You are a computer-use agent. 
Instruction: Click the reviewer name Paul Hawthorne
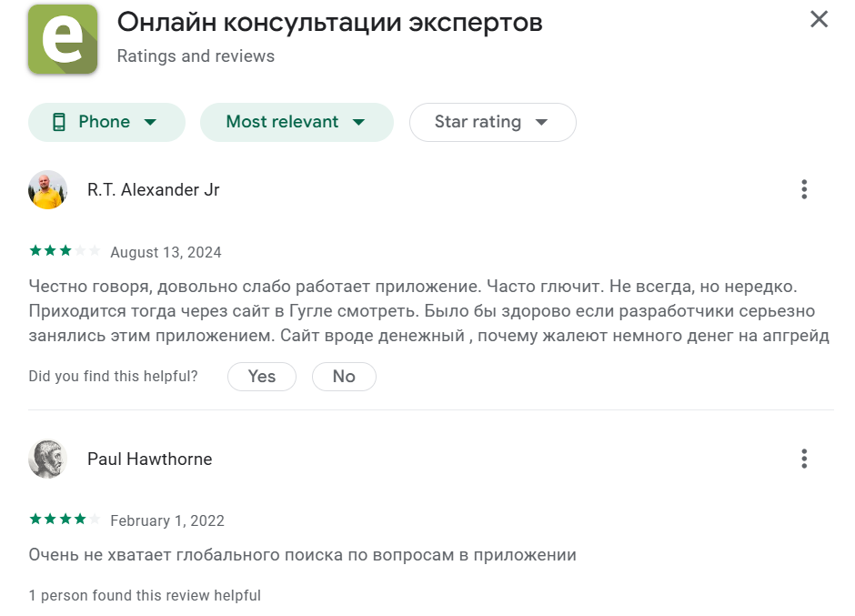149,459
